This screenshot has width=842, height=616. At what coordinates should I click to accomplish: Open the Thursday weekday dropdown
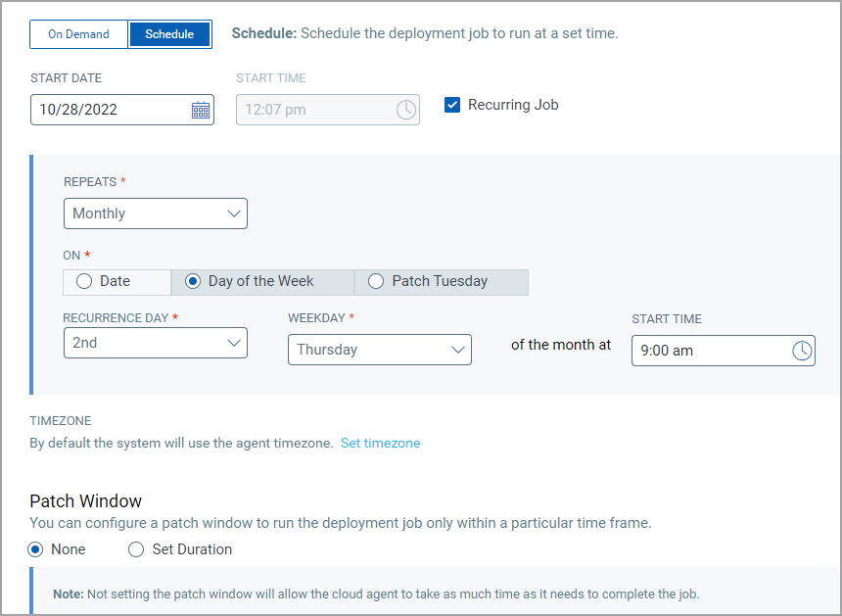click(379, 349)
